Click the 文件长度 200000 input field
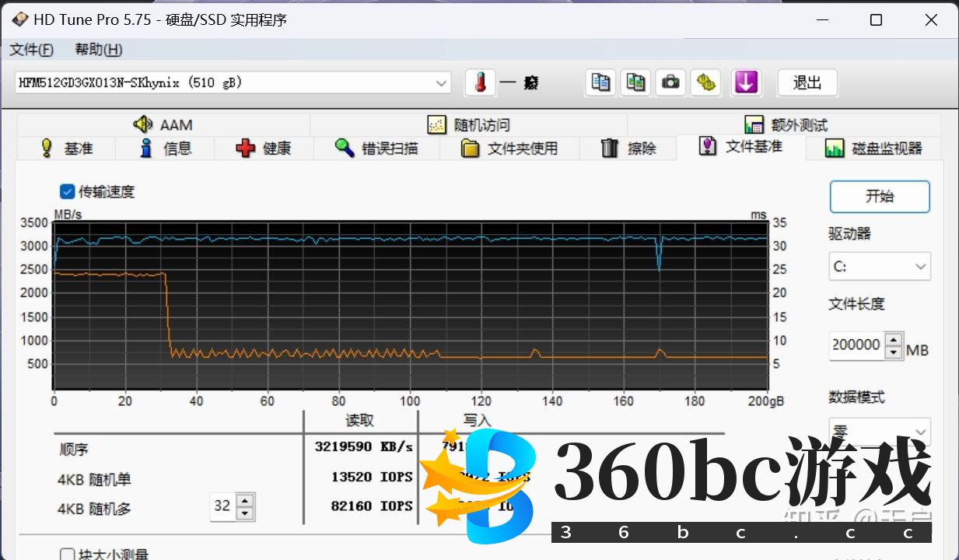The height and width of the screenshot is (560, 959). (856, 345)
